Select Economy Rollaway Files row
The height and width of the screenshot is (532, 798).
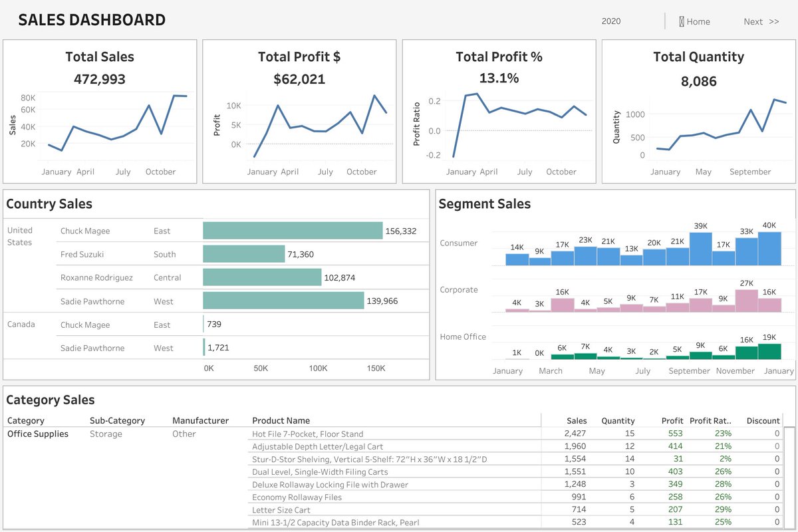click(x=515, y=497)
